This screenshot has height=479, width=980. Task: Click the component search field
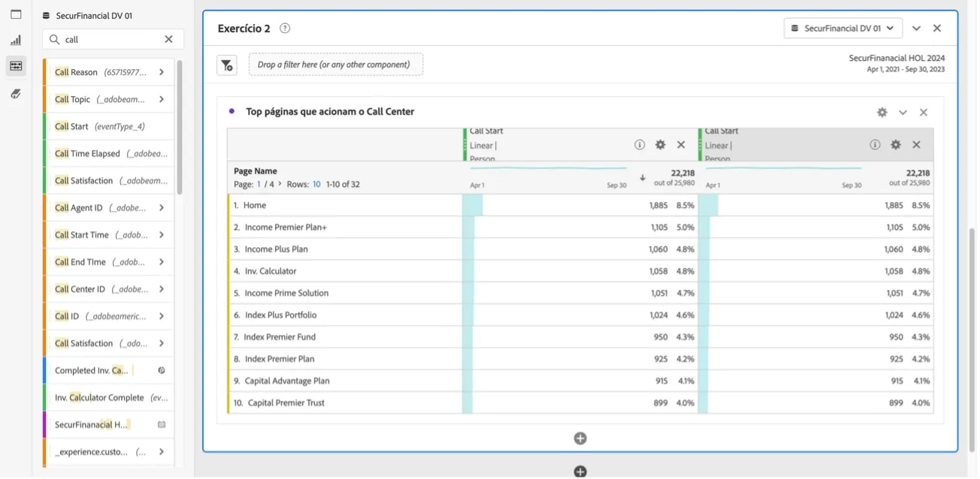click(113, 39)
